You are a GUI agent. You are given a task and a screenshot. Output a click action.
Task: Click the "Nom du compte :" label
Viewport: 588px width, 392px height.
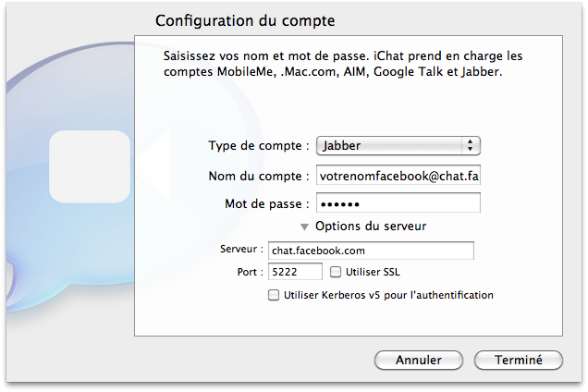tap(259, 176)
